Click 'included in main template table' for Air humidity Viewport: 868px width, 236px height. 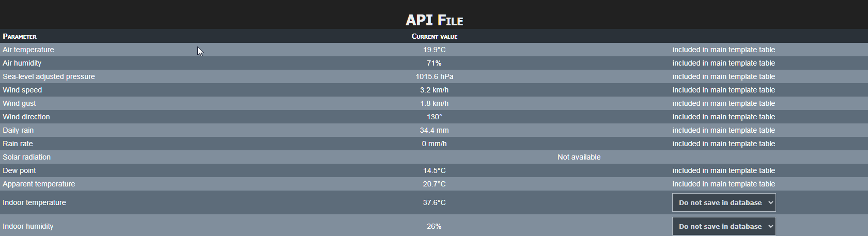point(723,63)
